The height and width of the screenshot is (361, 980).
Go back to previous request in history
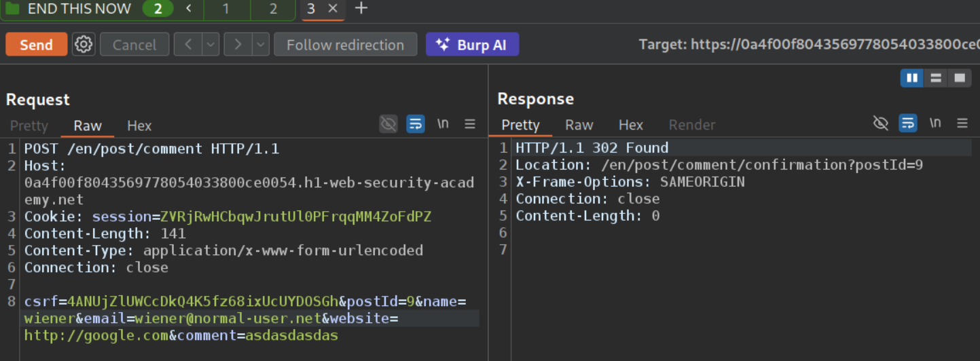pos(188,45)
